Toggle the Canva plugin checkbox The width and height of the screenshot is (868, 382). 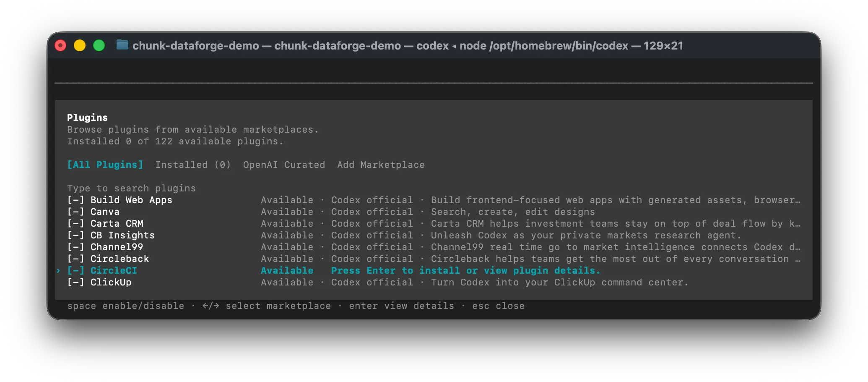(76, 212)
